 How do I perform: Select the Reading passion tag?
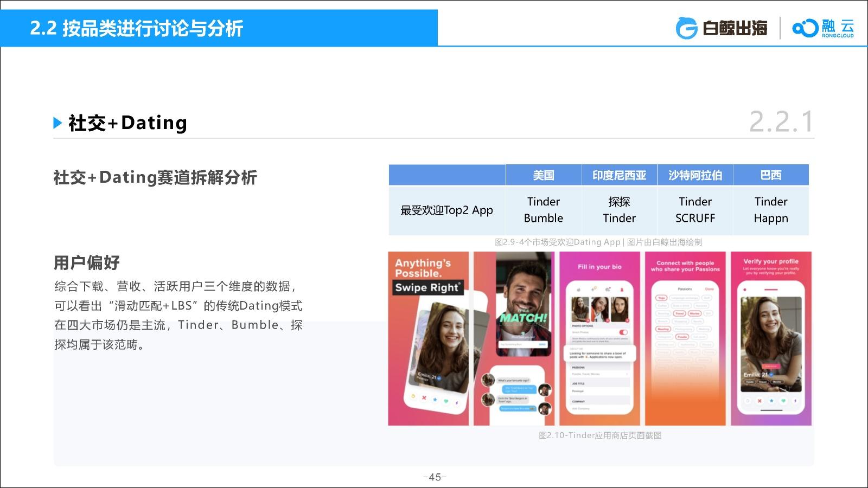[663, 329]
